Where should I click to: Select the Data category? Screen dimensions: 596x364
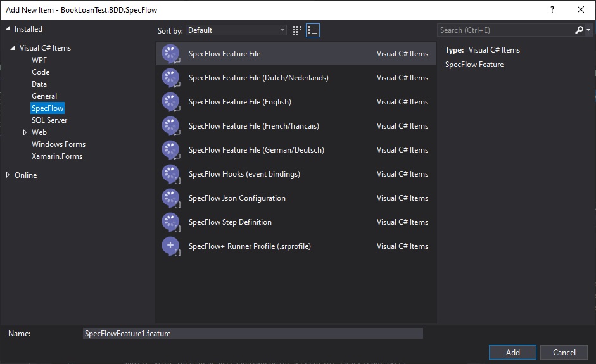tap(39, 84)
